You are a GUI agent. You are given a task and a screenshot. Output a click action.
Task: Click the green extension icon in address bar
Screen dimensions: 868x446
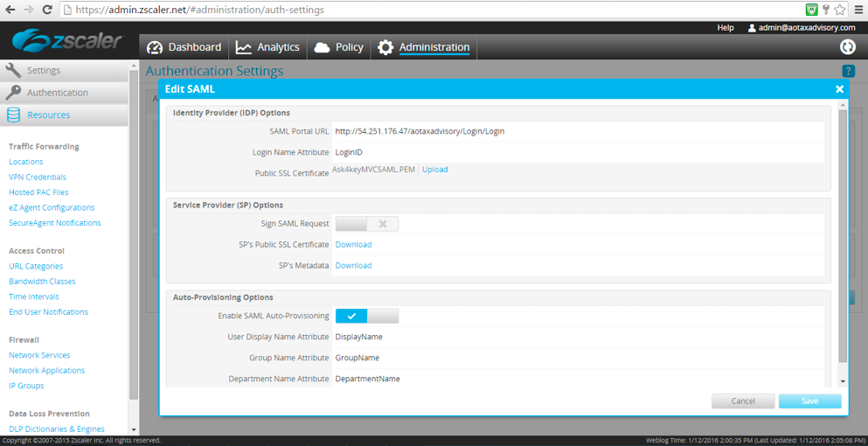click(810, 10)
